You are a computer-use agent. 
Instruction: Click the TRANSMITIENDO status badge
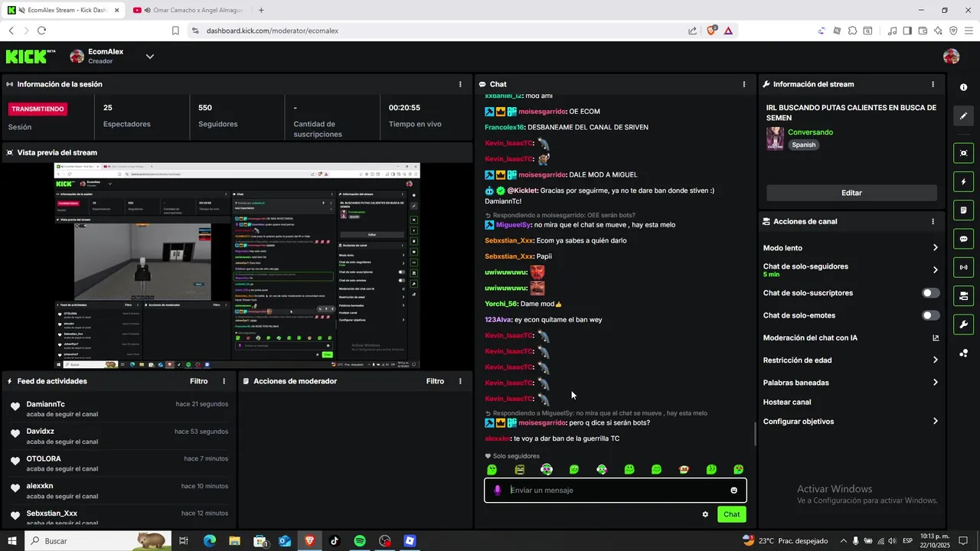(x=38, y=109)
